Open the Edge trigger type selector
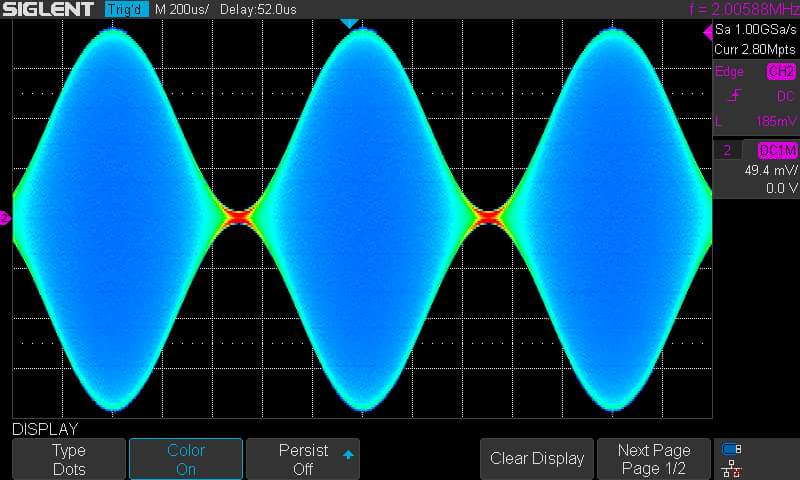 coord(729,72)
